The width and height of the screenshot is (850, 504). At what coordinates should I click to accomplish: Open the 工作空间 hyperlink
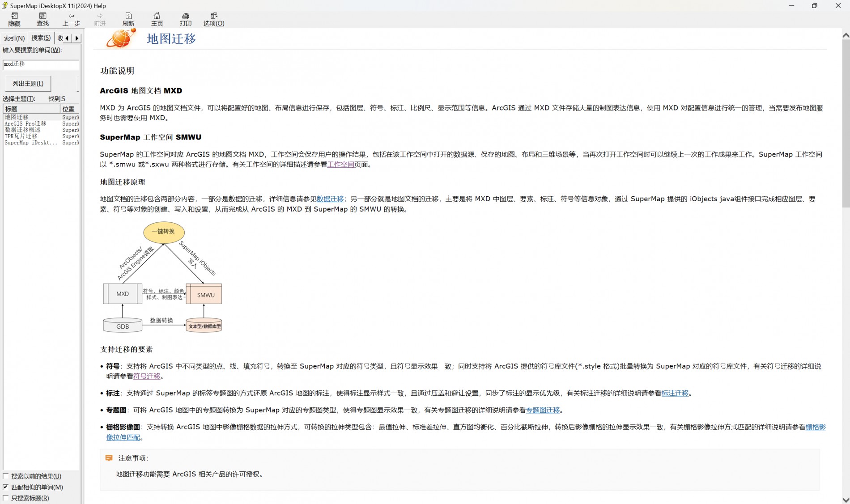[341, 164]
